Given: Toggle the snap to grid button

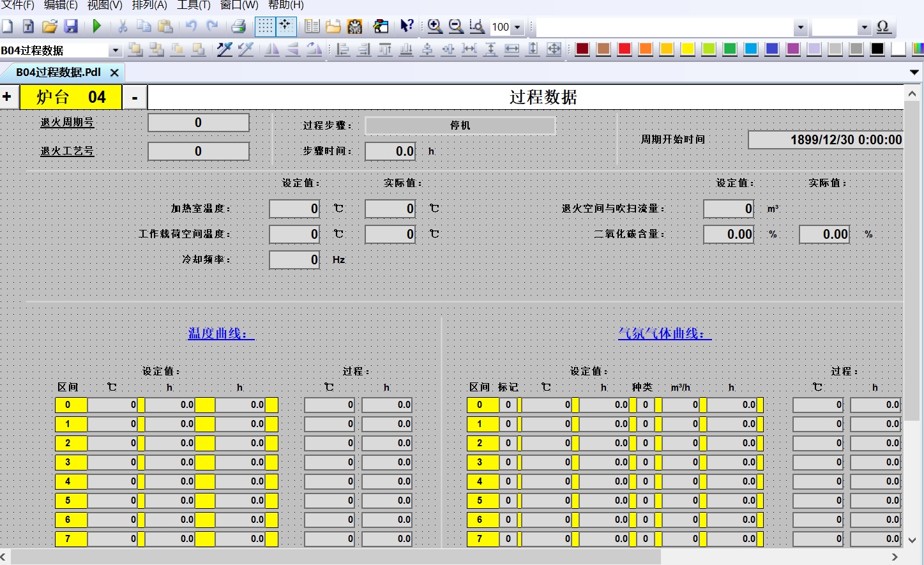Looking at the screenshot, I should tap(285, 26).
